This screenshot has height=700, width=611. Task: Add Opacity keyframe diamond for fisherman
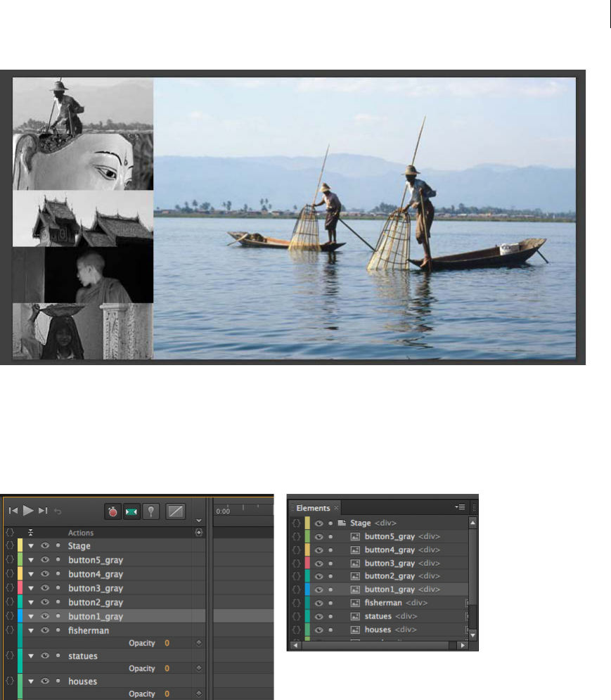pos(199,643)
